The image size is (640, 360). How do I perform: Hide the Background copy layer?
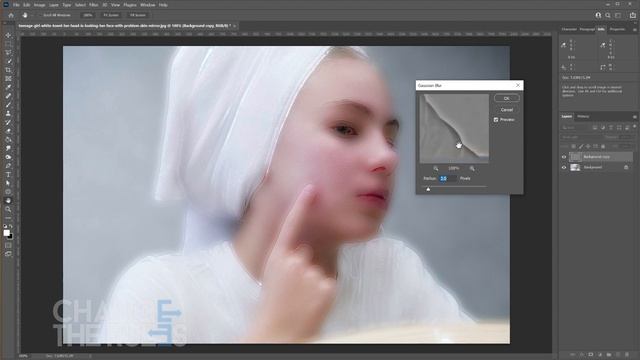564,157
